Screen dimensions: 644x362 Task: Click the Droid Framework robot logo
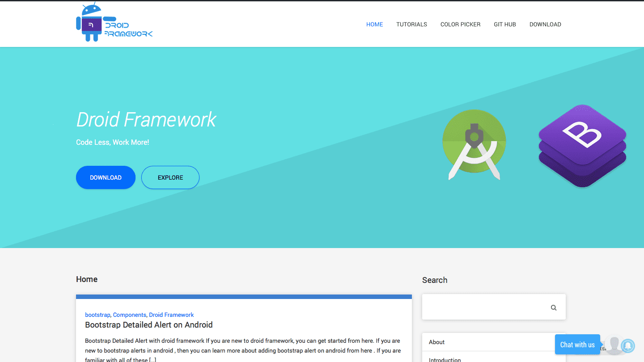click(114, 23)
